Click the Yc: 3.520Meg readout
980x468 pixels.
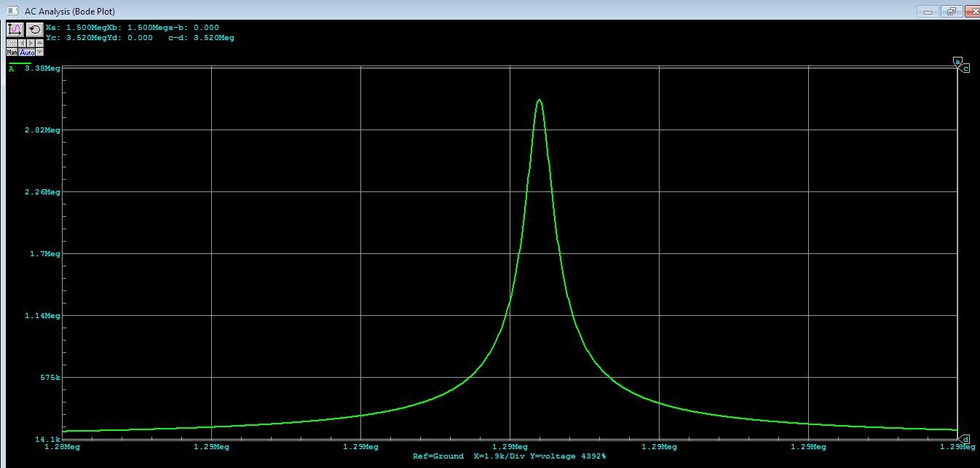76,37
